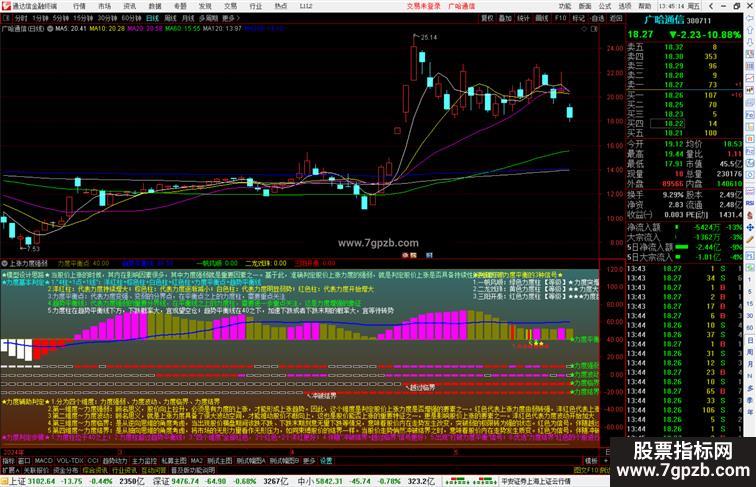
Task: Click the diamond icon atop chart pane
Action: point(584,29)
